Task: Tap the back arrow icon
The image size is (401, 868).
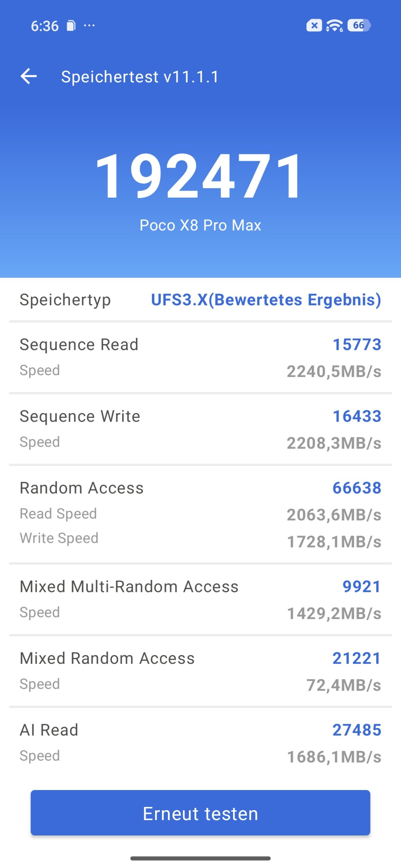Action: [29, 76]
